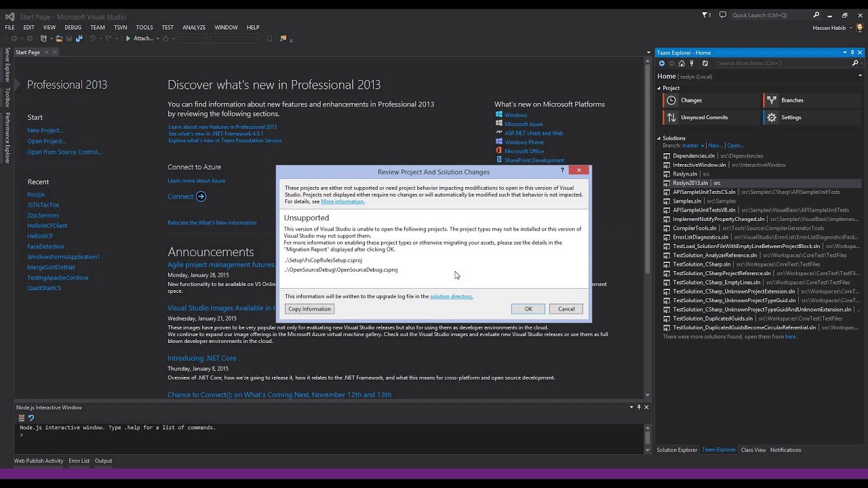This screenshot has width=868, height=488.
Task: Click the Copy Information button
Action: tap(309, 309)
